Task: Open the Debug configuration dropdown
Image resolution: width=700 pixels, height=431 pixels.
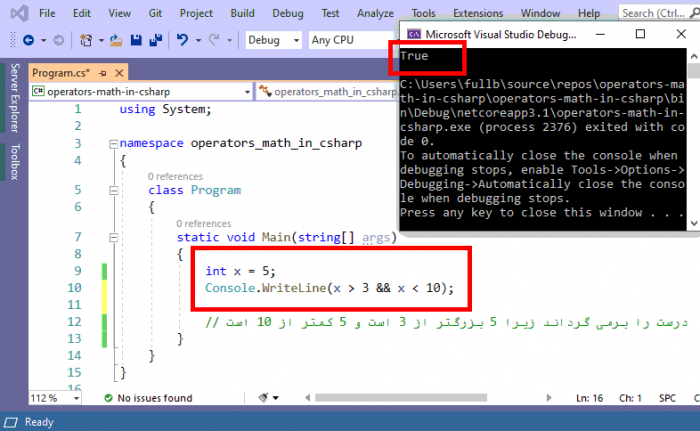Action: coord(273,40)
